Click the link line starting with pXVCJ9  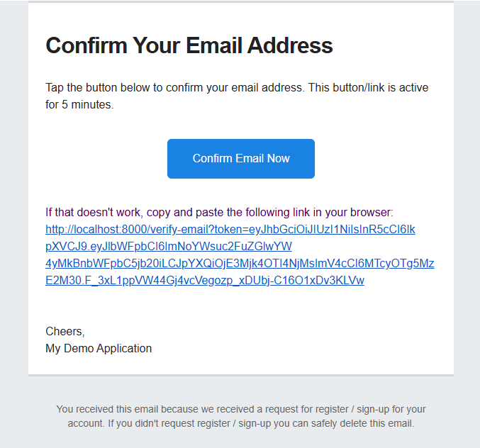coord(169,247)
